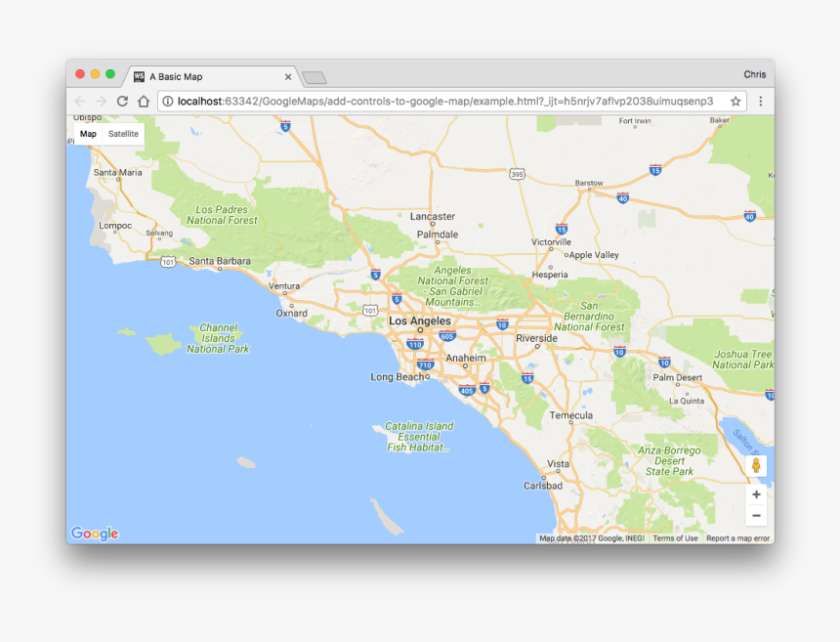Image resolution: width=840 pixels, height=642 pixels.
Task: Click the home icon in the toolbar
Action: click(x=142, y=101)
